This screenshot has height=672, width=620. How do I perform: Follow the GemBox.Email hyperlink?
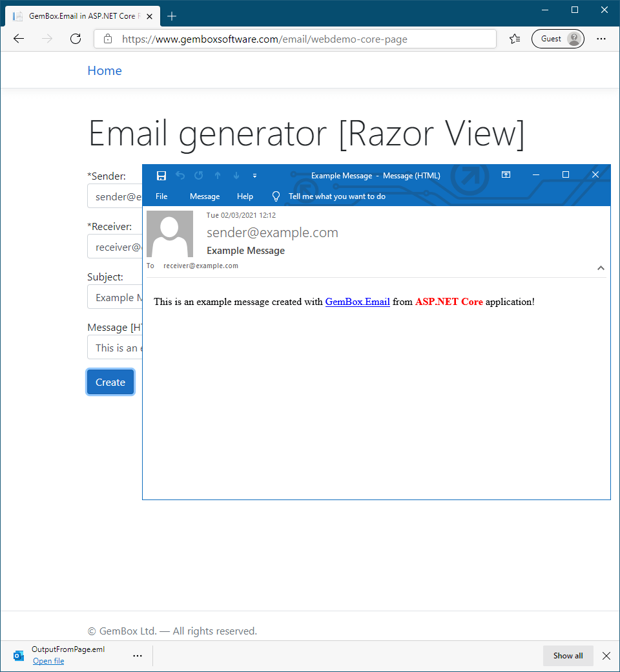(357, 302)
